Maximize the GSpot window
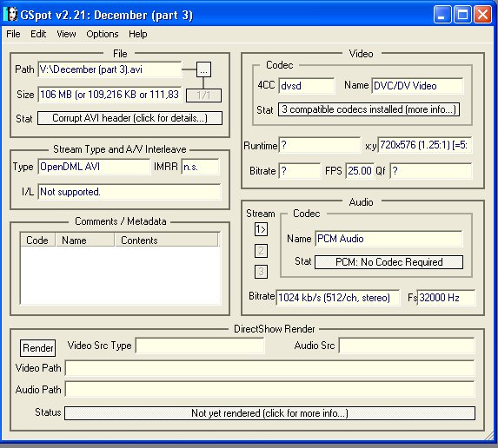The height and width of the screenshot is (448, 498). tap(462, 15)
